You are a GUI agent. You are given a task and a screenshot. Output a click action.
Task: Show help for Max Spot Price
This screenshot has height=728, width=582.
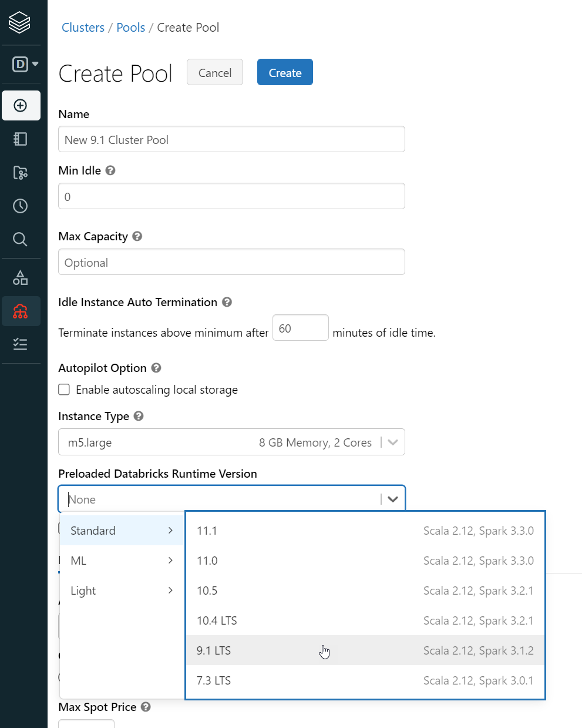[146, 707]
